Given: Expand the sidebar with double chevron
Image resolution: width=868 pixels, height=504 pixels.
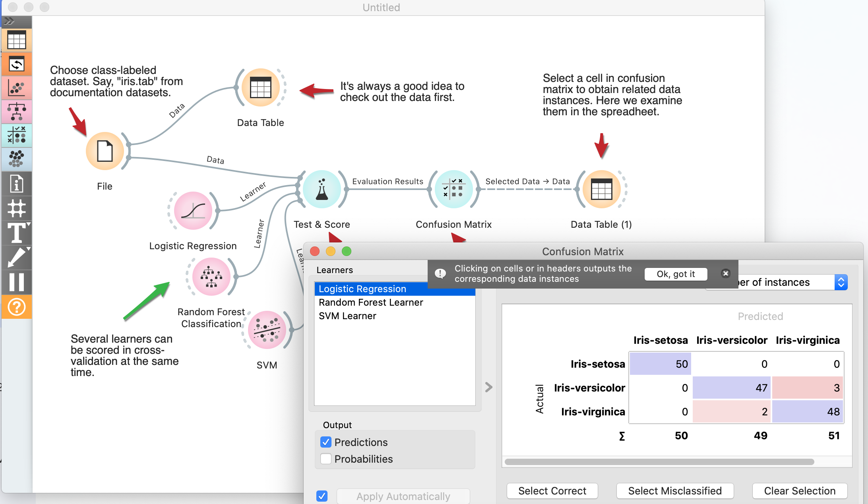Looking at the screenshot, I should pyautogui.click(x=10, y=21).
